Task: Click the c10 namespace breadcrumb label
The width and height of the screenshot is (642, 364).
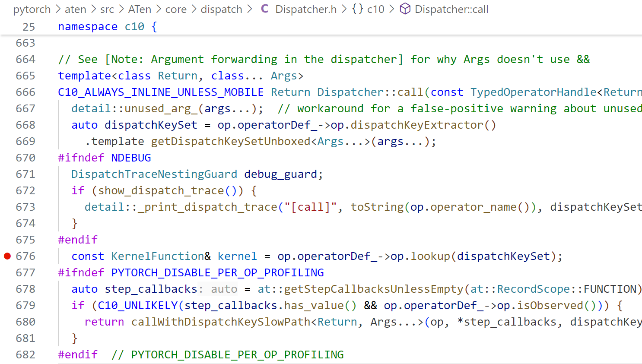Action: (x=375, y=9)
